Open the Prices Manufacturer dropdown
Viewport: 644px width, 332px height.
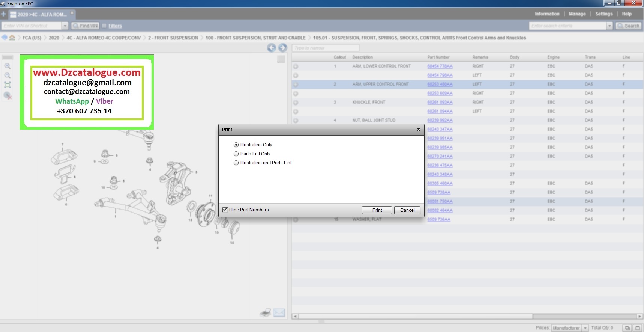coord(585,328)
